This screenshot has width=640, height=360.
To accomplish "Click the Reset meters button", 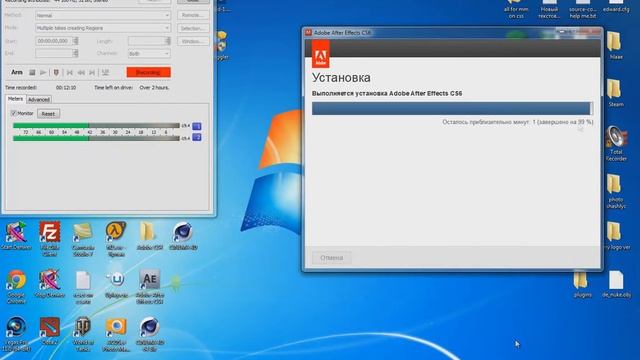I will (48, 113).
